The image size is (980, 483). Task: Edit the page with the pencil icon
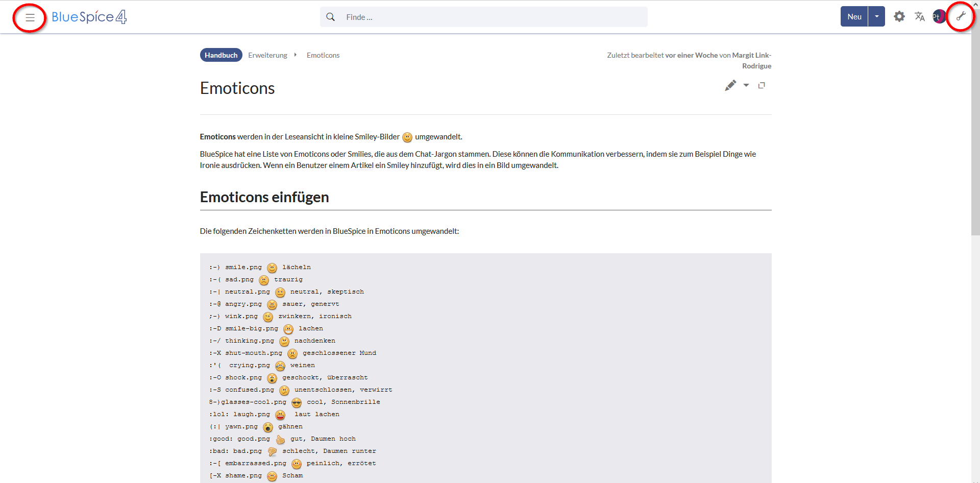coord(730,85)
